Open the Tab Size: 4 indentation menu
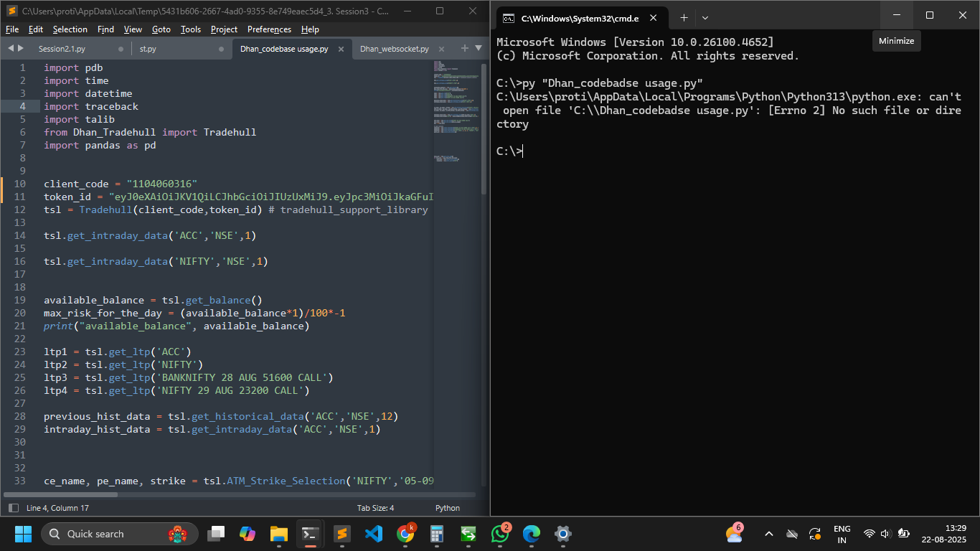Viewport: 980px width, 551px height. pos(376,508)
